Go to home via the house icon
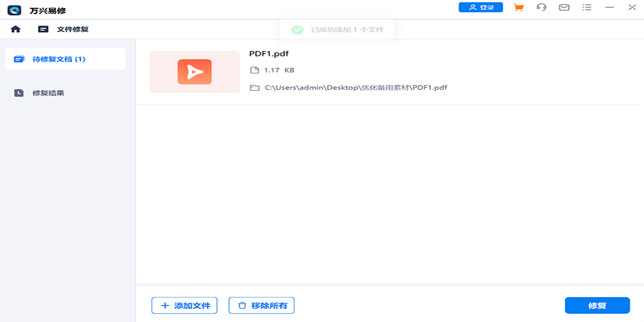The width and height of the screenshot is (644, 322). coord(16,29)
